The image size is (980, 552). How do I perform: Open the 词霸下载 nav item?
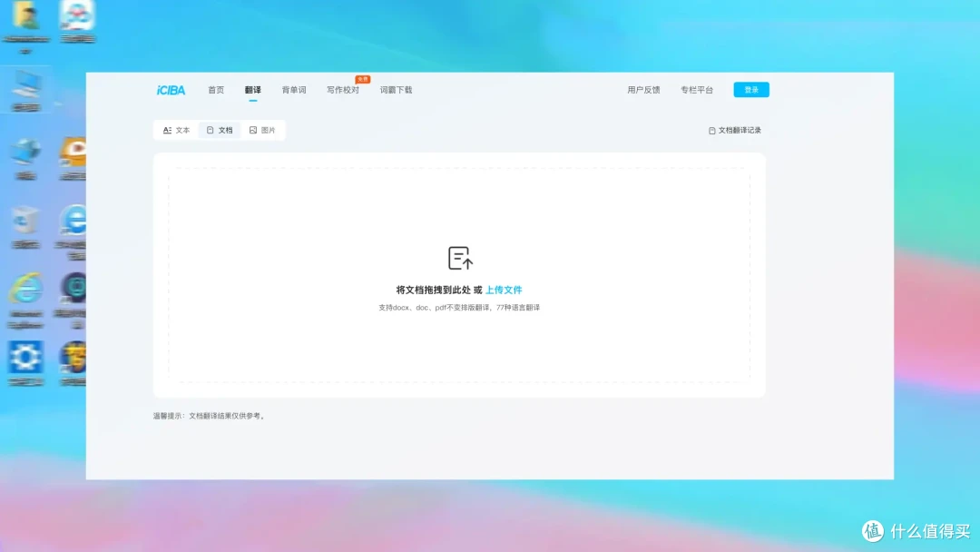point(396,90)
